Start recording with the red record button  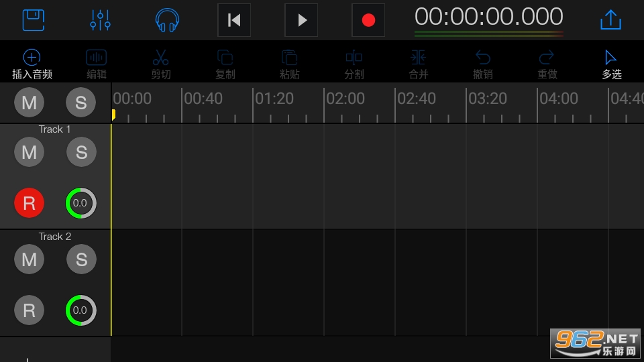coord(368,20)
